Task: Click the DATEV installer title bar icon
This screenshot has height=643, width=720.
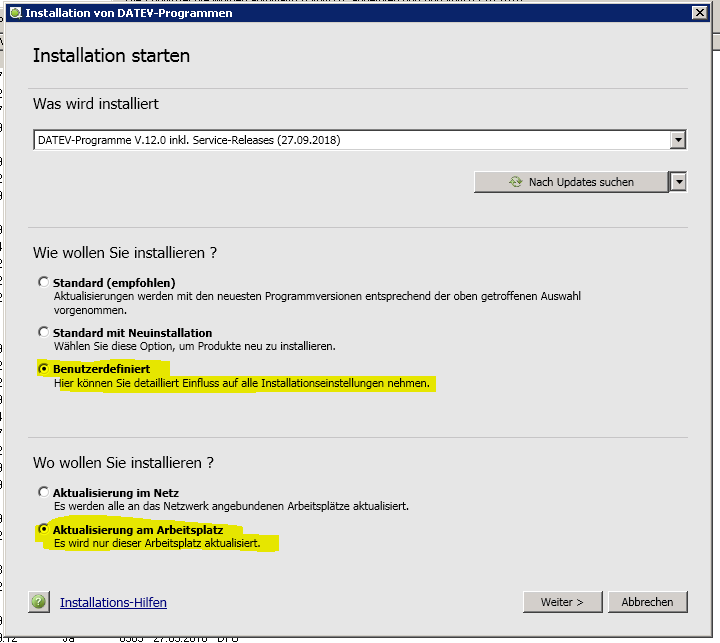Action: click(16, 13)
